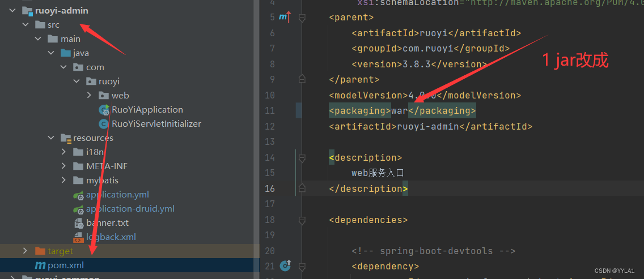Screen dimensions: 644x279
Task: Click line number 17 in the gutter
Action: tap(269, 204)
